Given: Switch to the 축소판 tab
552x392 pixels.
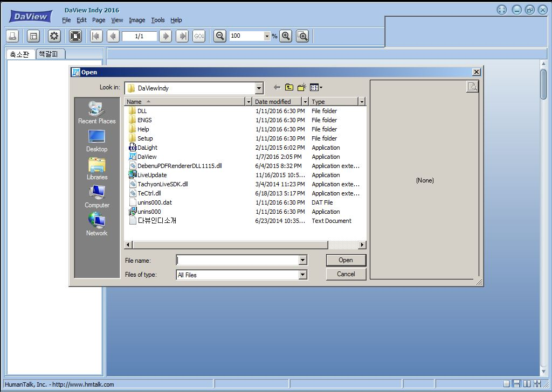Looking at the screenshot, I should 20,54.
